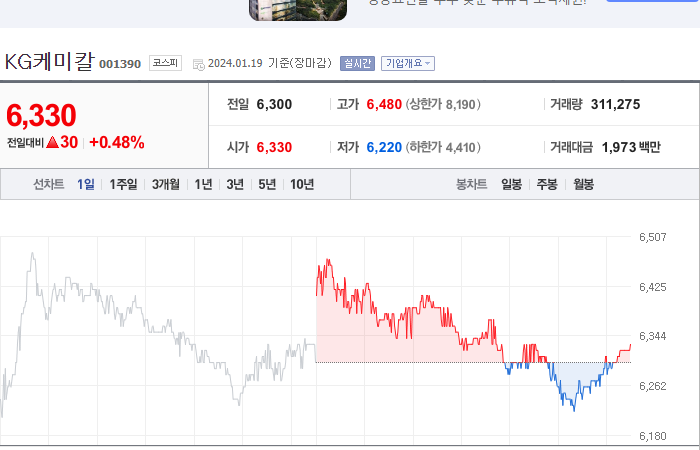Click the date text 2024.01.19 기준(장마감)
This screenshot has height=450, width=700.
(x=270, y=63)
